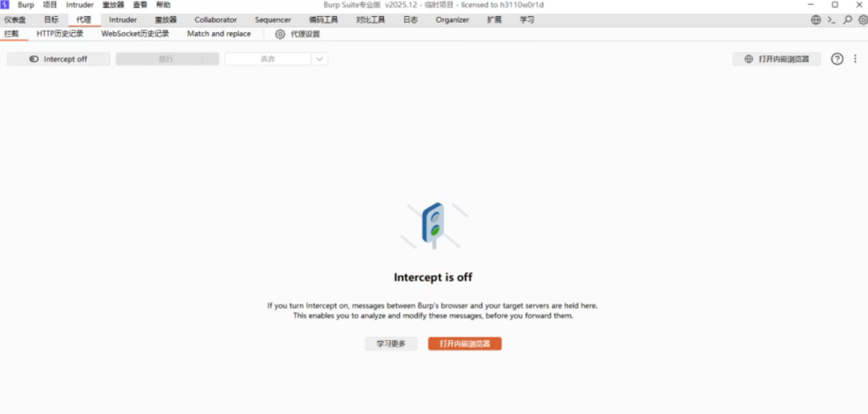
Task: Open the Intruder menu in menu bar
Action: point(80,5)
